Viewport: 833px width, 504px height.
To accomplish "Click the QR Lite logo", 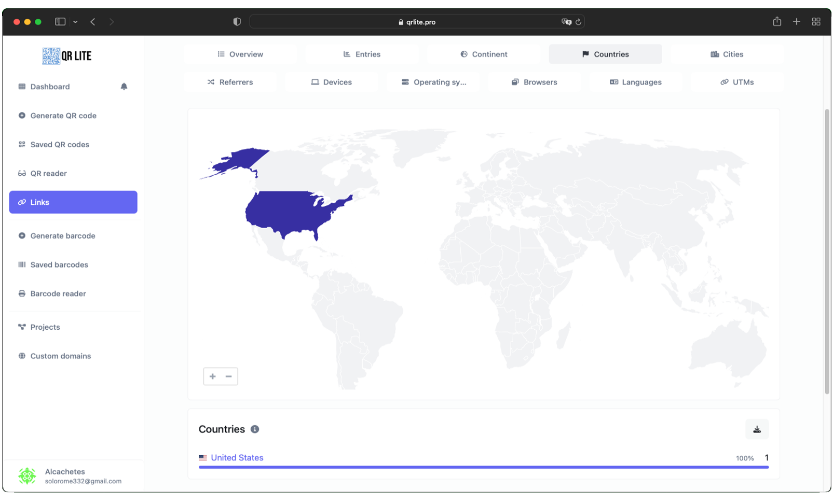I will coord(67,56).
